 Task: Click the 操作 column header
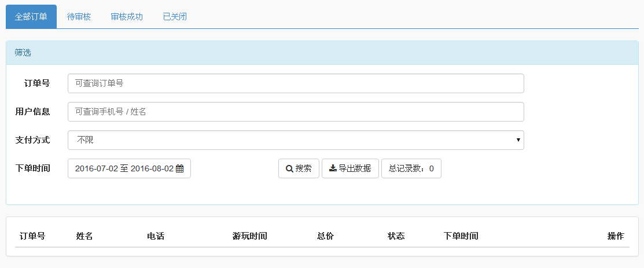616,236
